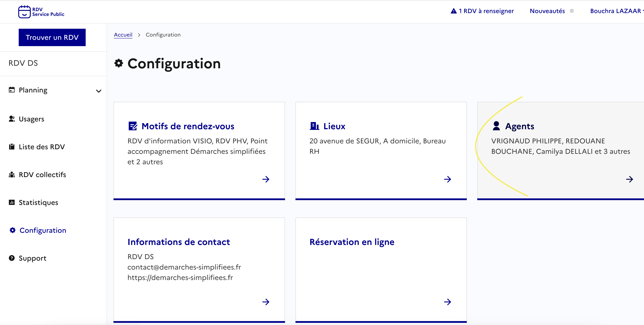644x325 pixels.
Task: Click the Support question mark icon
Action: point(12,258)
